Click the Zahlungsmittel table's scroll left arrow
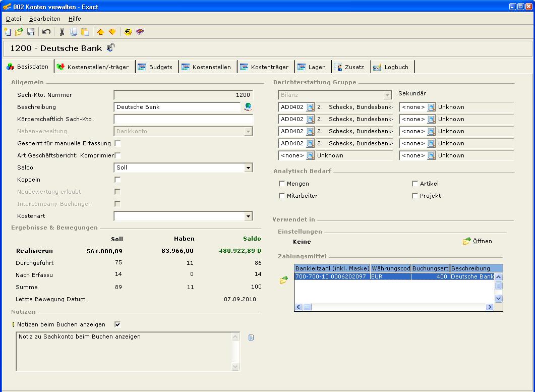Viewport: 535px width, 392px height. coord(299,307)
